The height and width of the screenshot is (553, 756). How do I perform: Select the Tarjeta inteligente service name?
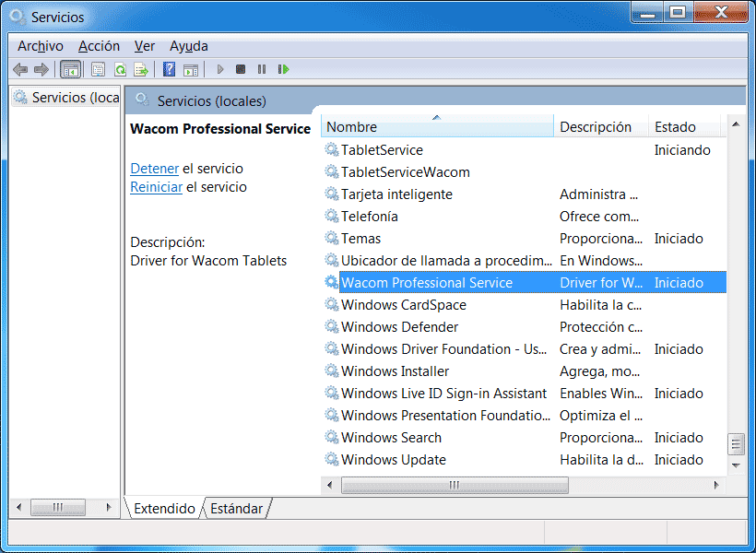click(x=396, y=194)
